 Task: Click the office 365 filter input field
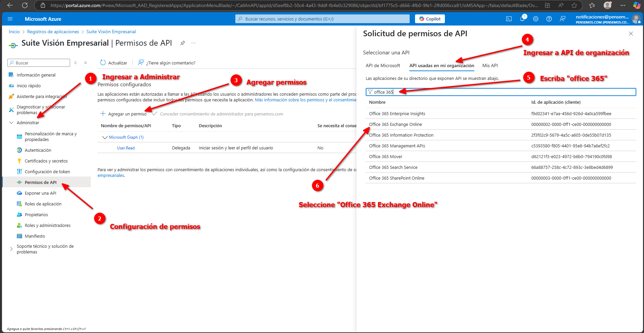503,92
